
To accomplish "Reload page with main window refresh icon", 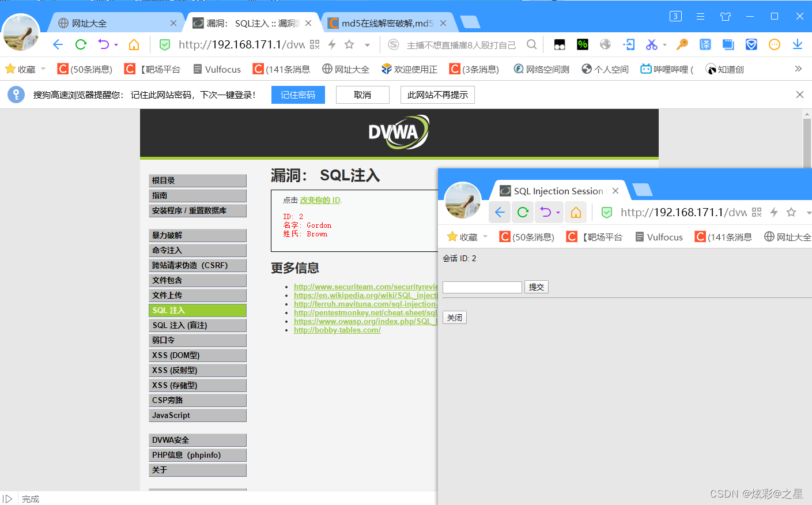I will [81, 44].
